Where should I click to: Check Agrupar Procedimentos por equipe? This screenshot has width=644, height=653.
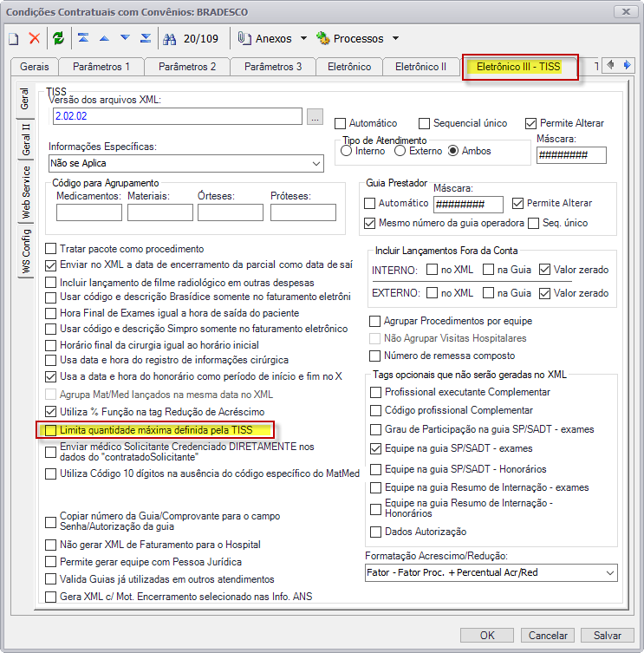375,321
